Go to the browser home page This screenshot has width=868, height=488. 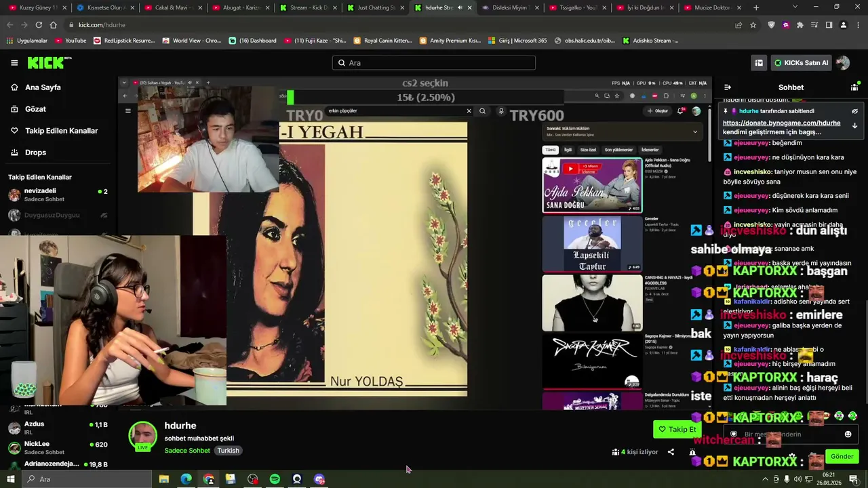[x=54, y=25]
